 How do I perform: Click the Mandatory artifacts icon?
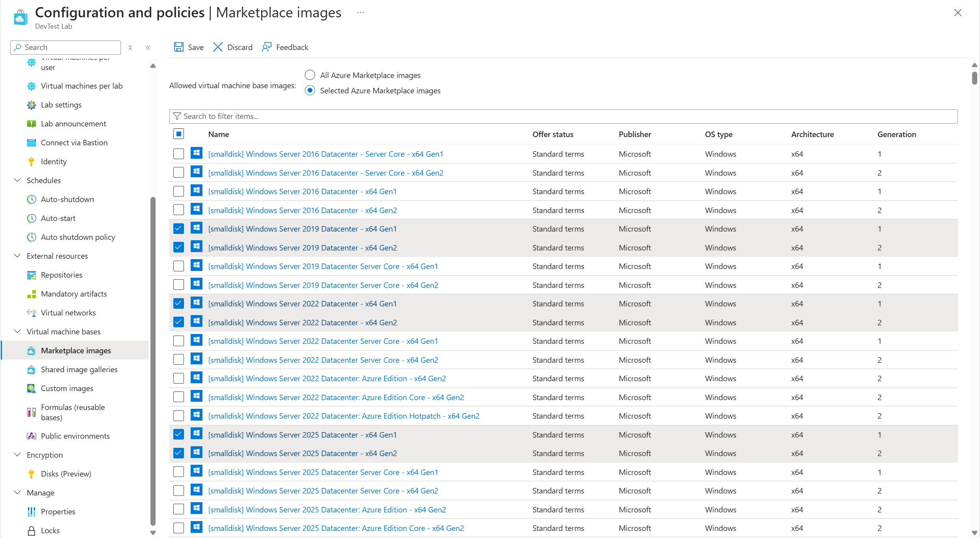tap(30, 293)
